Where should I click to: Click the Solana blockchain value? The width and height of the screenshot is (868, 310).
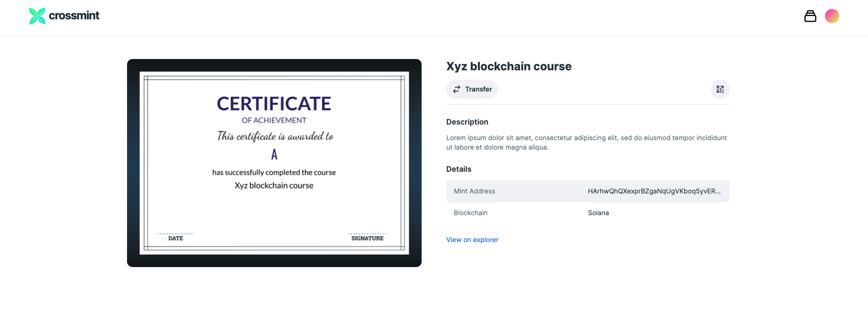(598, 213)
